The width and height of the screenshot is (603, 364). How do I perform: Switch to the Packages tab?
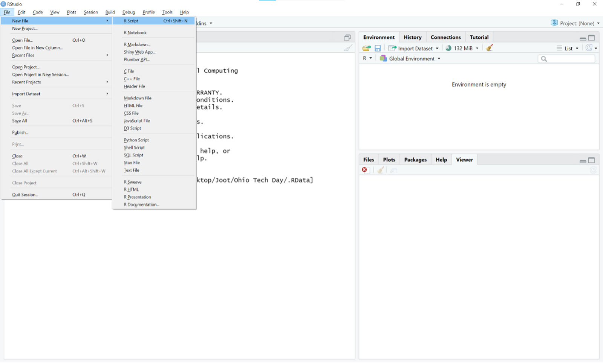point(415,160)
